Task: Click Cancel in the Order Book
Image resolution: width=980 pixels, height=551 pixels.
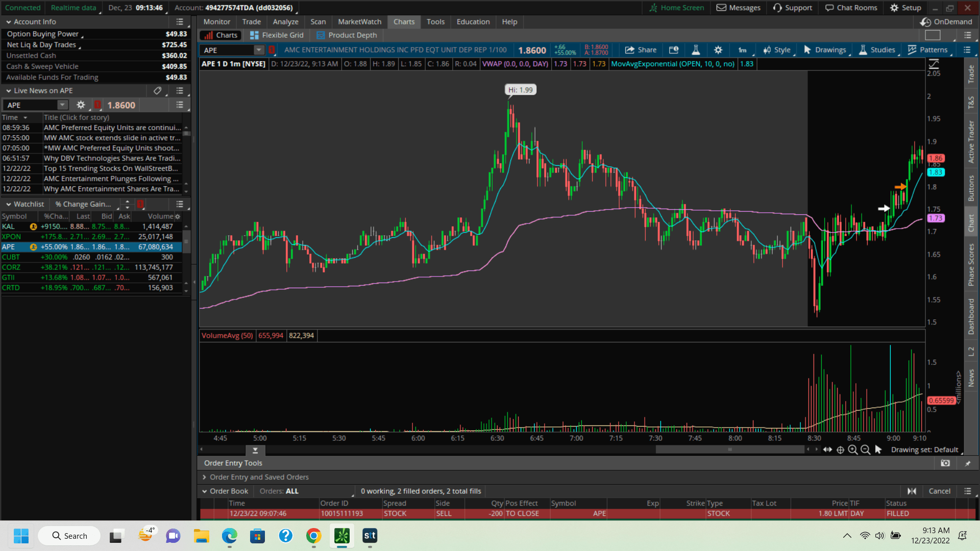Action: [x=939, y=491]
